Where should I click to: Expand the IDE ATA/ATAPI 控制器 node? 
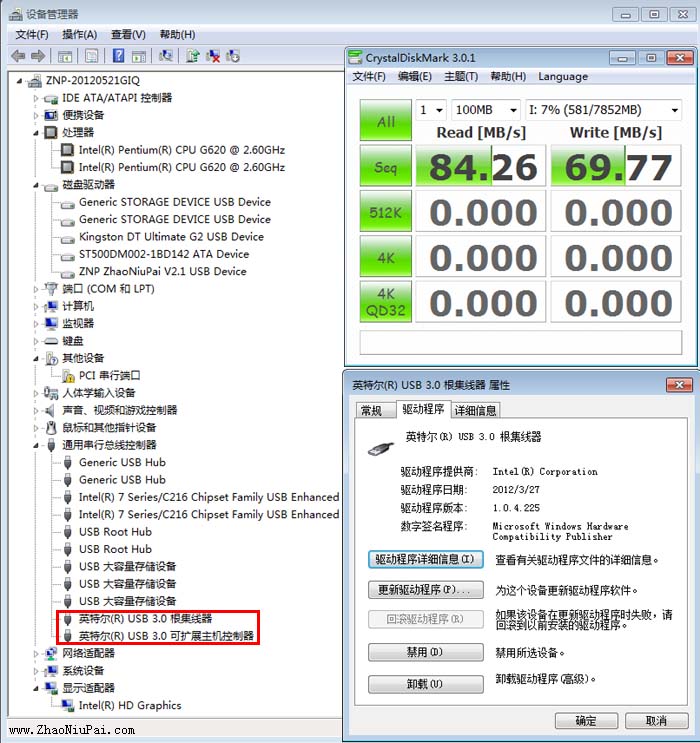click(x=36, y=98)
